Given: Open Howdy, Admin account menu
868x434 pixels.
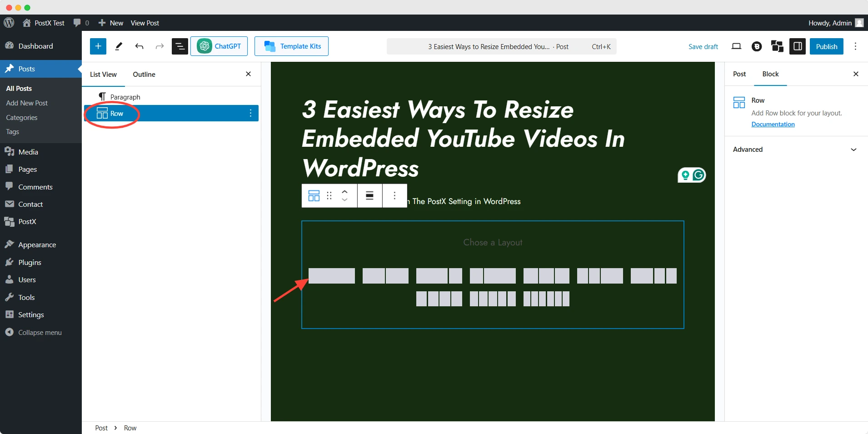Looking at the screenshot, I should 836,23.
